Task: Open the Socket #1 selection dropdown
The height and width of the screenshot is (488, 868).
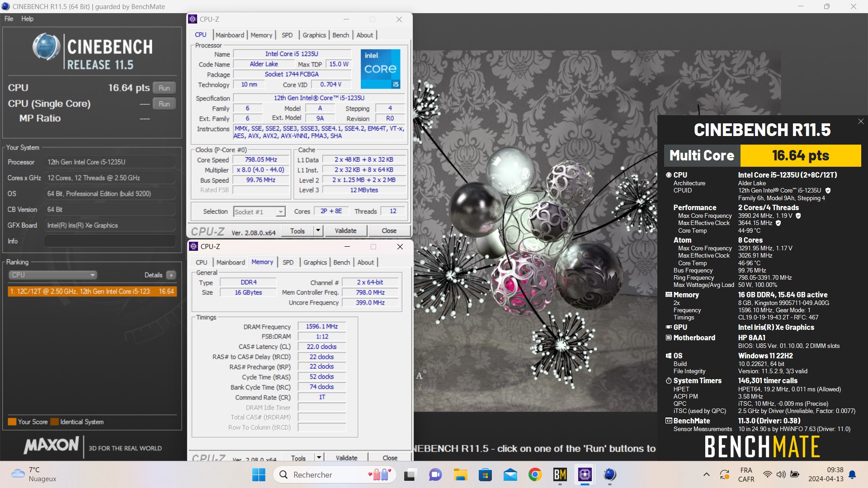Action: [x=259, y=211]
